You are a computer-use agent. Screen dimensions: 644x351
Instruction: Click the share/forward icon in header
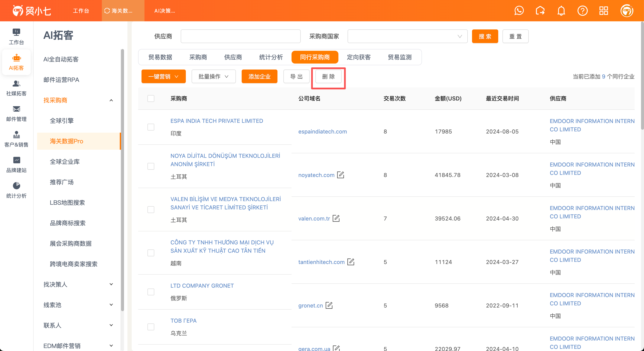(540, 10)
